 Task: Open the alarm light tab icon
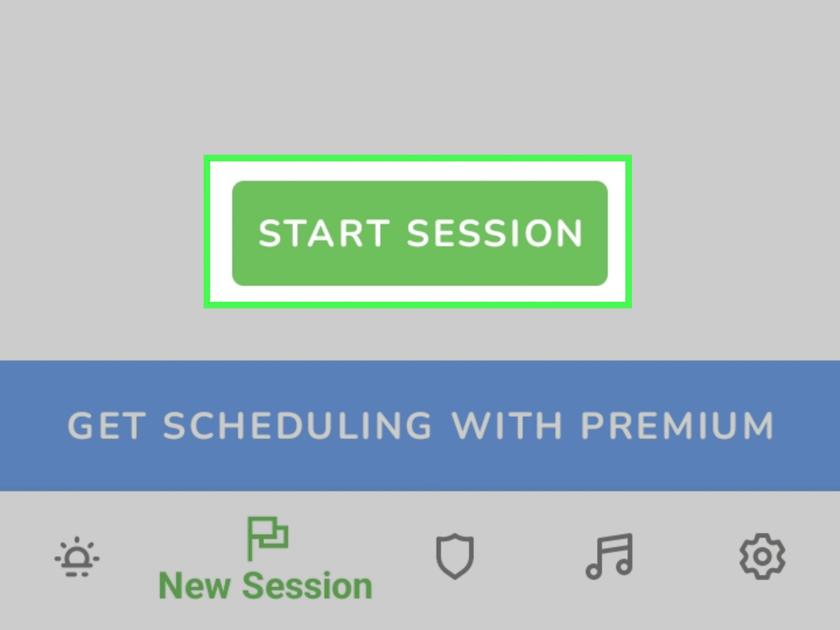pos(77,557)
